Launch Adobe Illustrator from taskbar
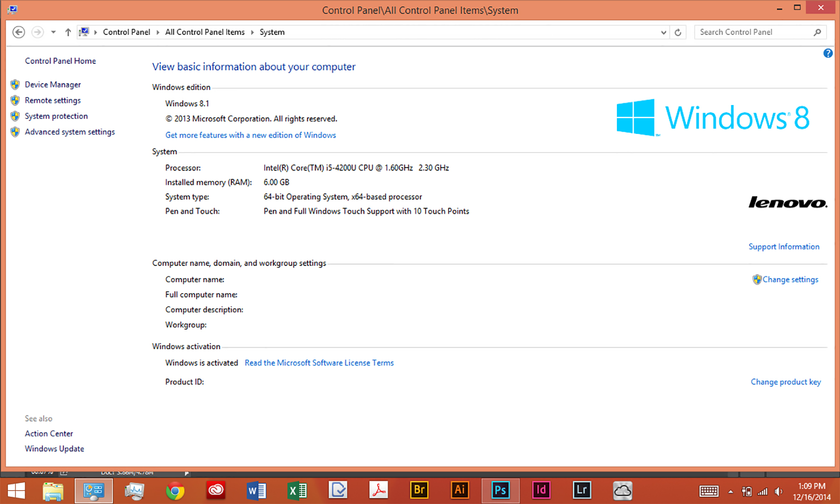This screenshot has width=840, height=504. [x=460, y=490]
